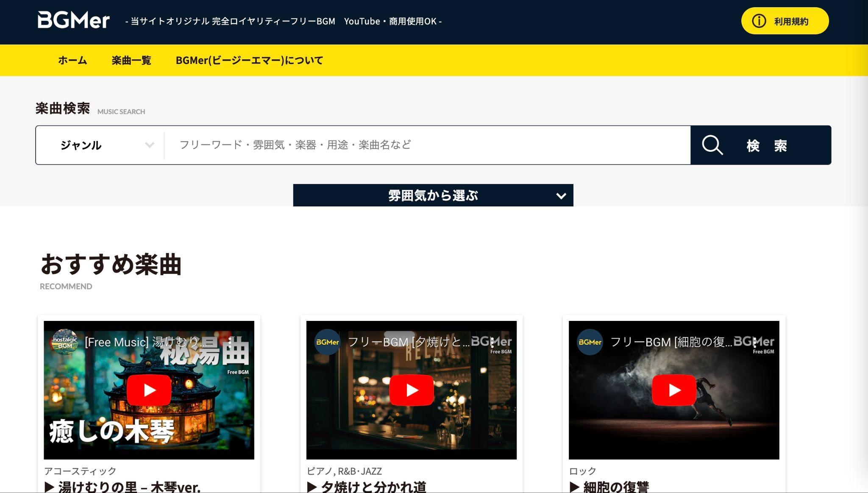The height and width of the screenshot is (493, 868).
Task: Open [Free Music] 湯けむり video title link
Action: tap(146, 342)
